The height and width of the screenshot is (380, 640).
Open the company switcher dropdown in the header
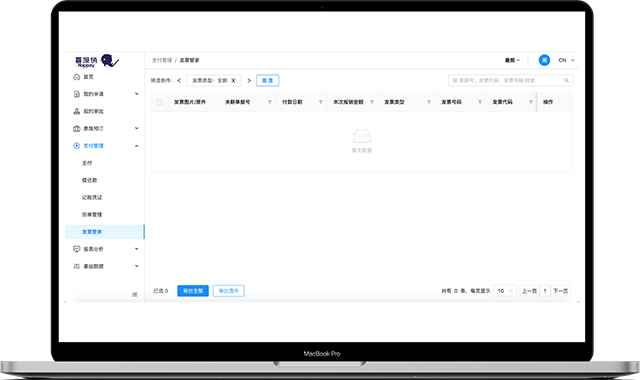[512, 60]
